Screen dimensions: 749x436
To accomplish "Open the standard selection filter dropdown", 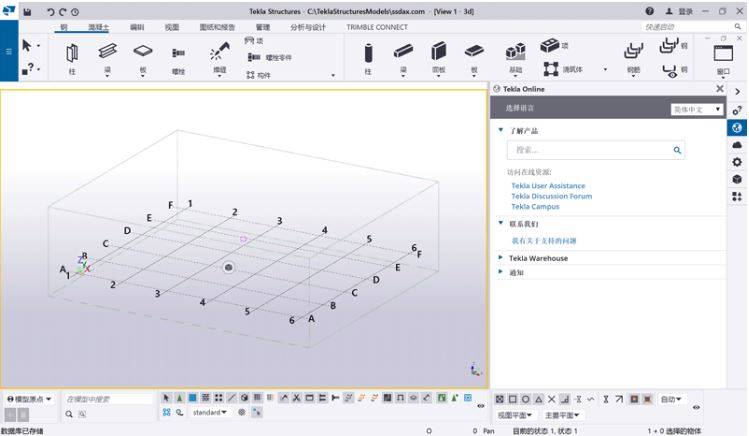I will click(x=209, y=412).
